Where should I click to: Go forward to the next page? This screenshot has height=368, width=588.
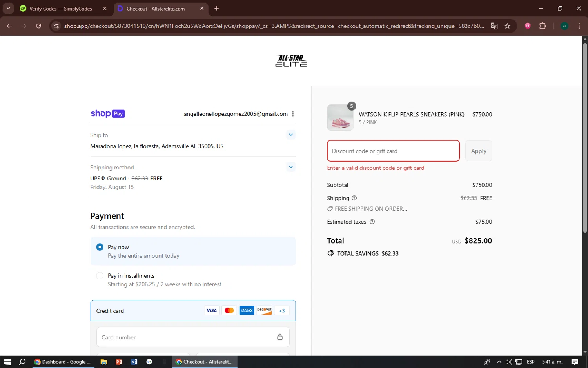[x=24, y=26]
